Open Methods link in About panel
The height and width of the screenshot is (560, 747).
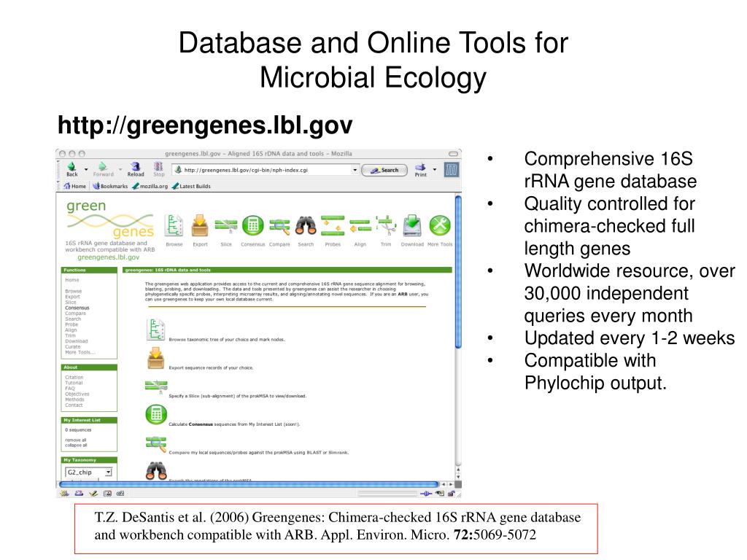pyautogui.click(x=75, y=400)
